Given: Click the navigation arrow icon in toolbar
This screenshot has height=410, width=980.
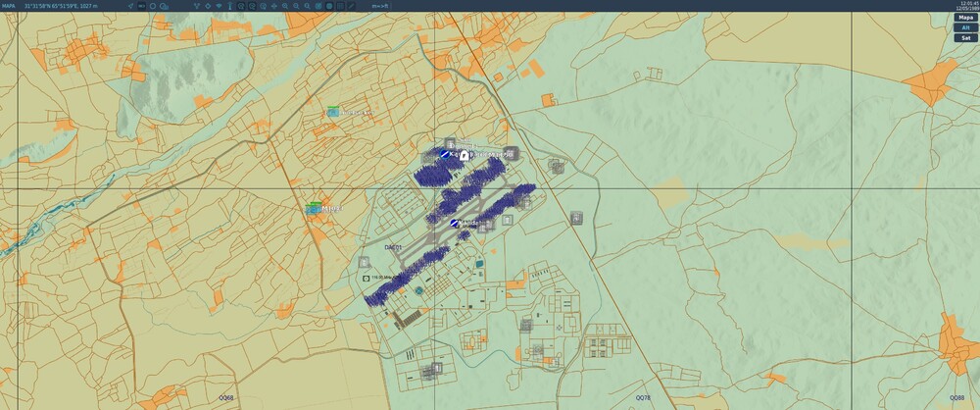Looking at the screenshot, I should tap(130, 6).
